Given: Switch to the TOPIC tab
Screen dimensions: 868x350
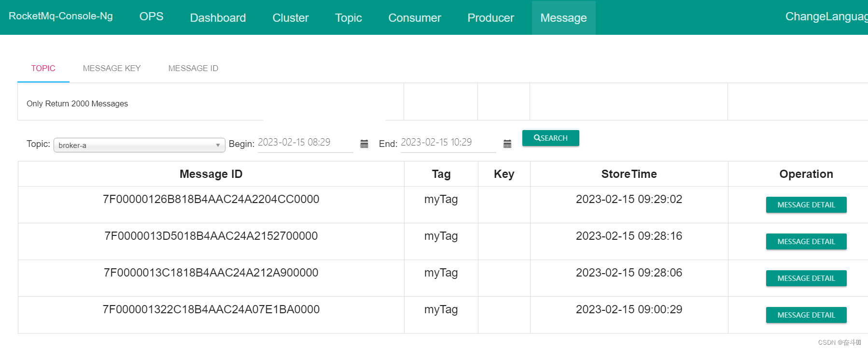Looking at the screenshot, I should click(x=43, y=68).
